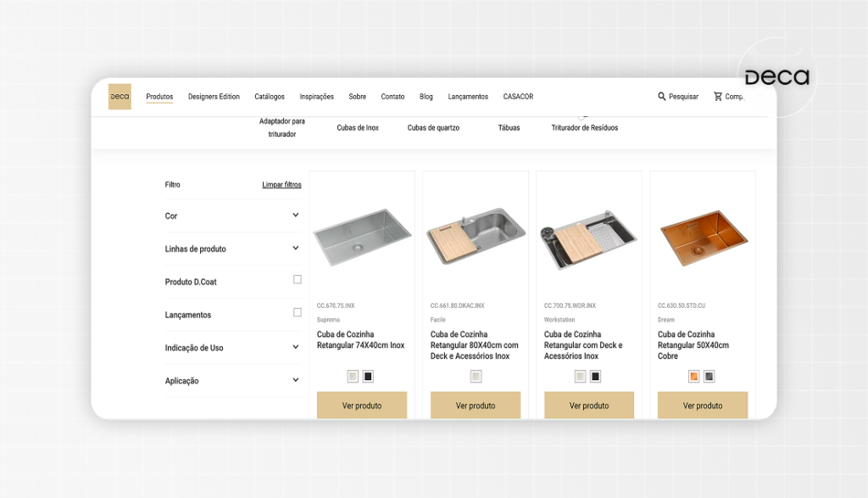
Task: Select Adaptador para triturador category
Action: coord(281,127)
